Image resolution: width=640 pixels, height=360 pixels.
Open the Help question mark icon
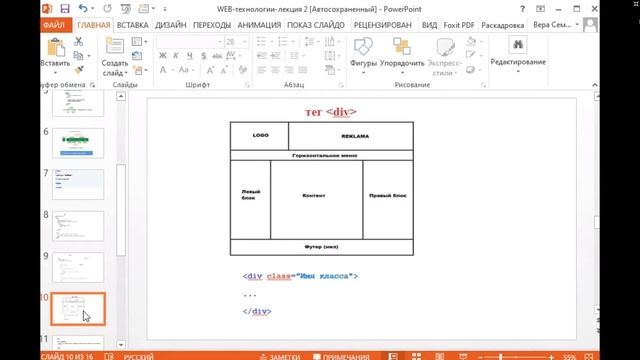pyautogui.click(x=522, y=9)
